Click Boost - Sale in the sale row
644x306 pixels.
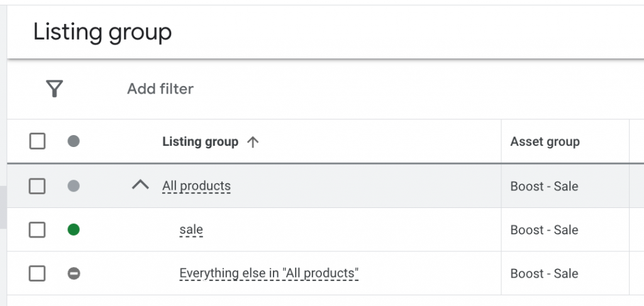pyautogui.click(x=544, y=230)
